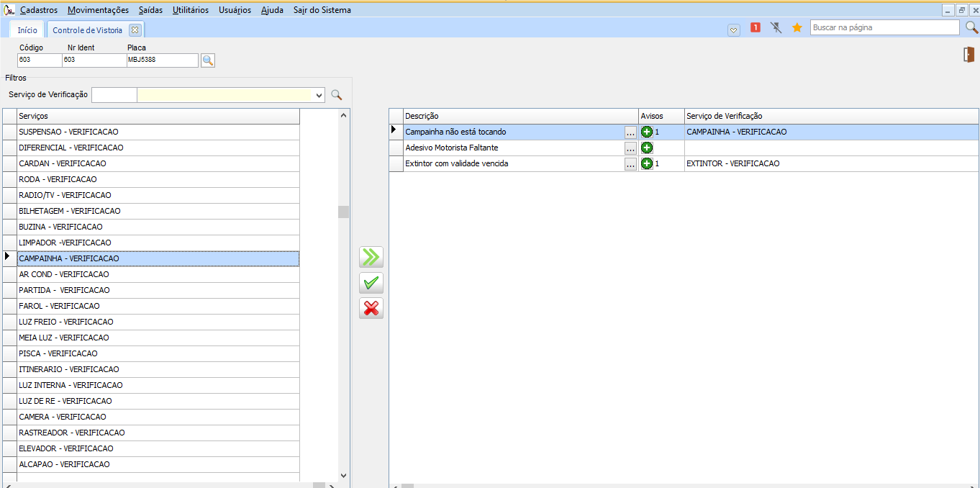Add aviso for Campainha não está tocando
The image size is (980, 488).
647,132
